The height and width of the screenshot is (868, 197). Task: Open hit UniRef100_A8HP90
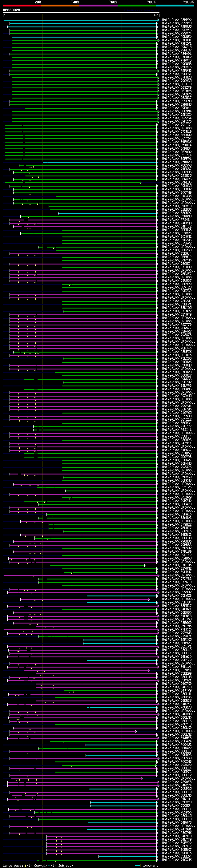177,20
